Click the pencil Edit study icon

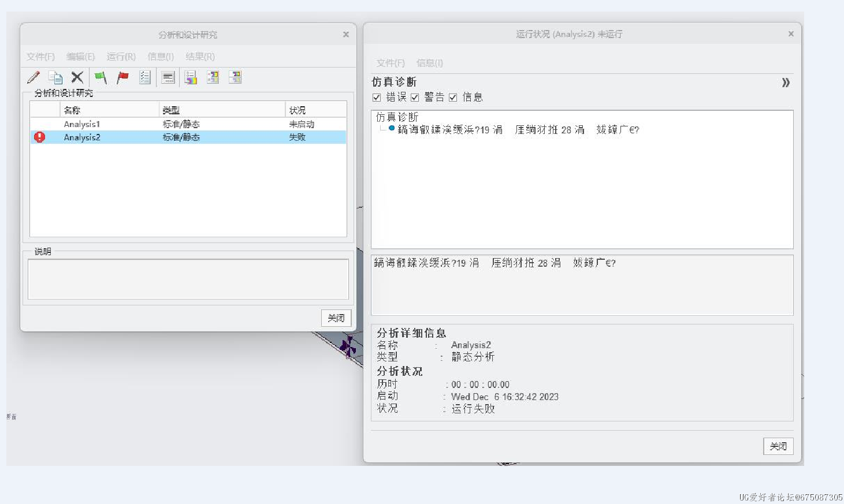(34, 77)
